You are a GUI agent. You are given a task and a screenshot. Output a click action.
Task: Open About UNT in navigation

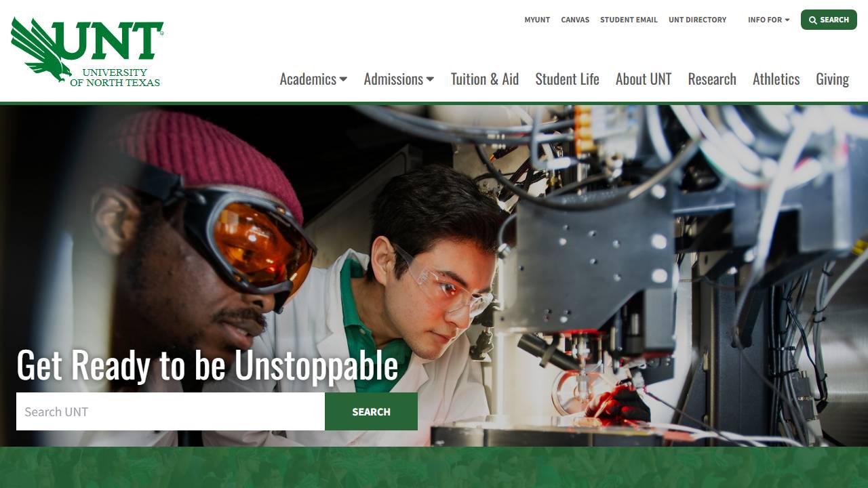tap(644, 79)
